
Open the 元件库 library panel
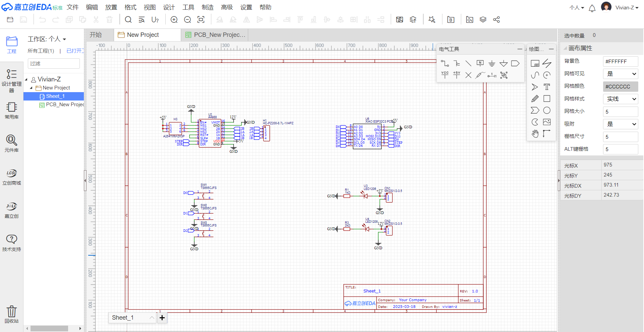coord(12,143)
